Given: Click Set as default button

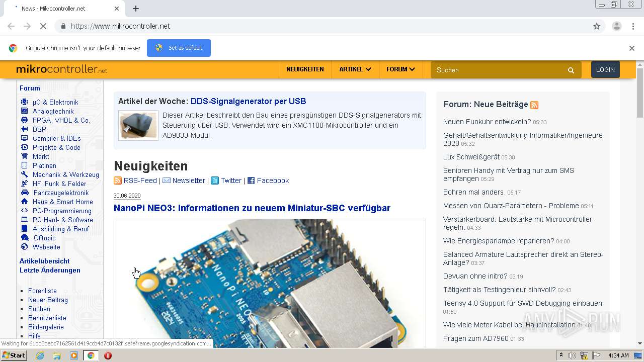Looking at the screenshot, I should (179, 48).
